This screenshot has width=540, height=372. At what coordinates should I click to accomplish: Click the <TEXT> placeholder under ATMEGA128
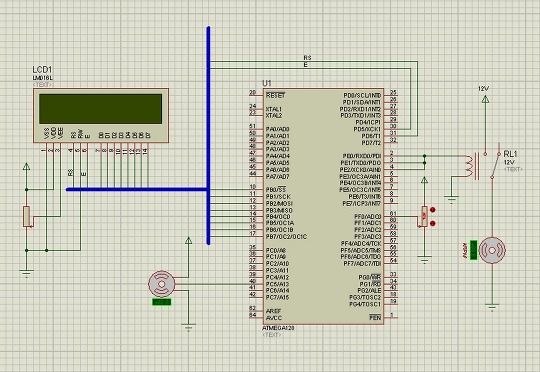click(x=272, y=334)
